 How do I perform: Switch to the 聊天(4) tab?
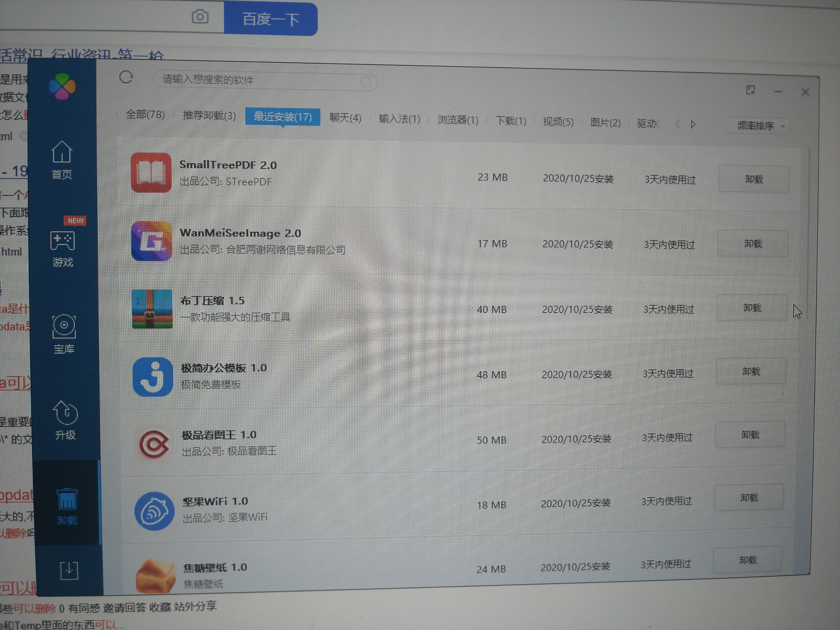pyautogui.click(x=345, y=118)
